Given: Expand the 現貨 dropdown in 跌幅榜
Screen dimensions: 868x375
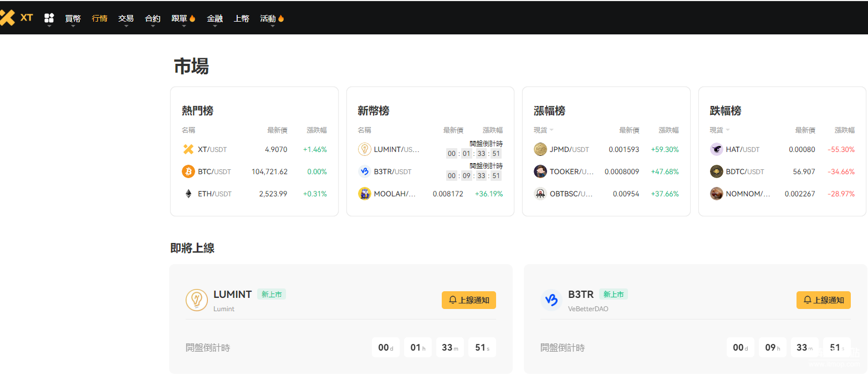Looking at the screenshot, I should pos(719,130).
